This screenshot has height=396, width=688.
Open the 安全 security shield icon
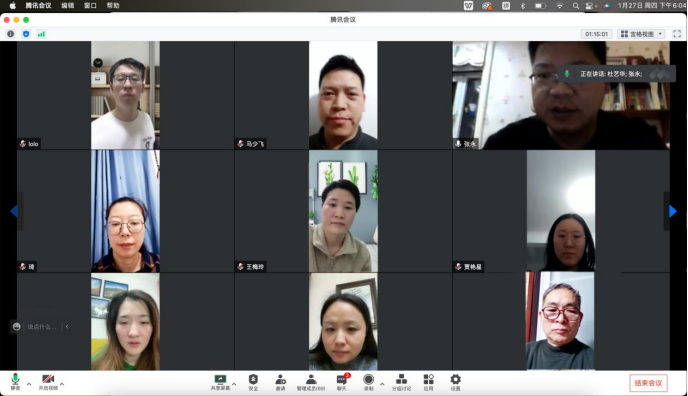tap(253, 382)
